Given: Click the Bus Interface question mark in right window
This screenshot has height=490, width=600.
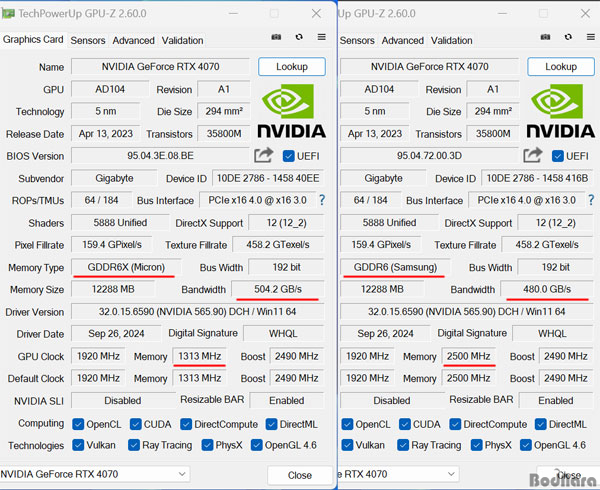Looking at the screenshot, I should coord(591,200).
